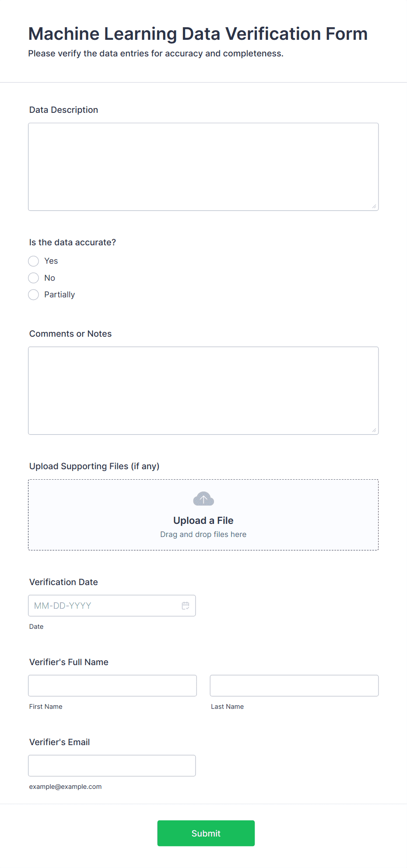
Task: Grab the Data Description resize handle
Action: tap(374, 206)
